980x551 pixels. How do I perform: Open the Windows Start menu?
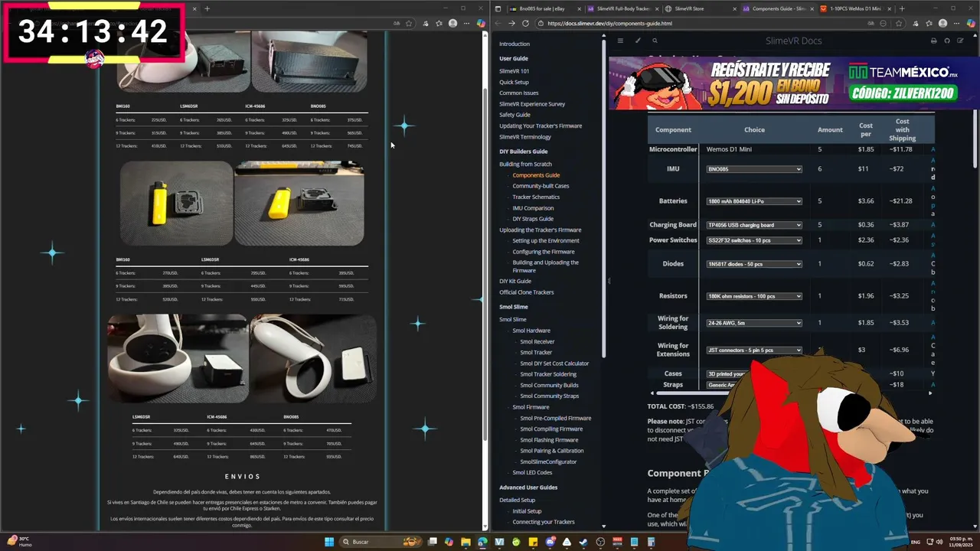(329, 542)
